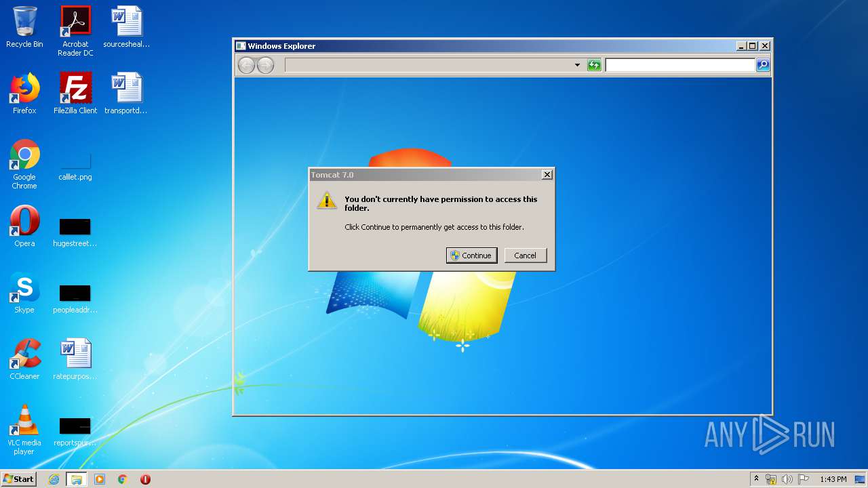Viewport: 868px width, 488px height.
Task: Maximize the Windows Explorer window
Action: point(752,46)
